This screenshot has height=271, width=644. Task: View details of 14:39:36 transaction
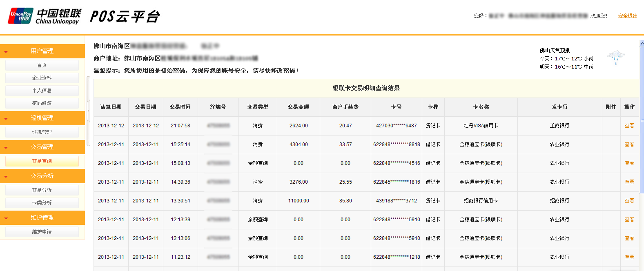[629, 182]
